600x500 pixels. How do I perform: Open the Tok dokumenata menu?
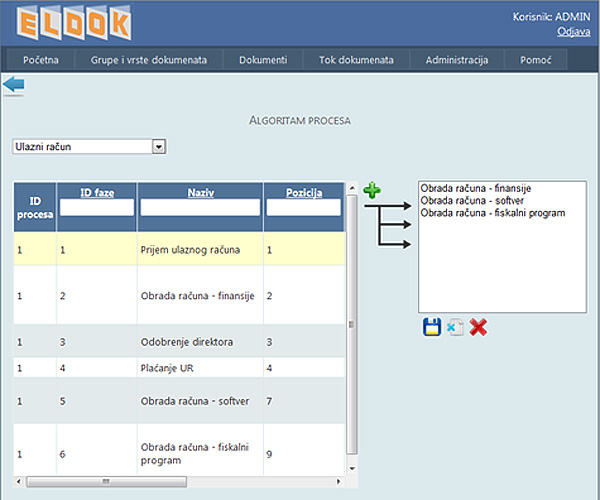[x=356, y=60]
